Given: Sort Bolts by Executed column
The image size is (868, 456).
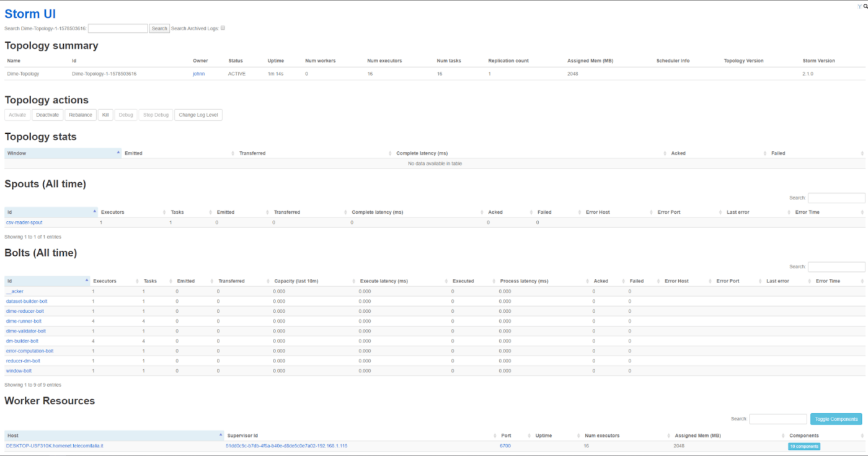Looking at the screenshot, I should coord(473,281).
